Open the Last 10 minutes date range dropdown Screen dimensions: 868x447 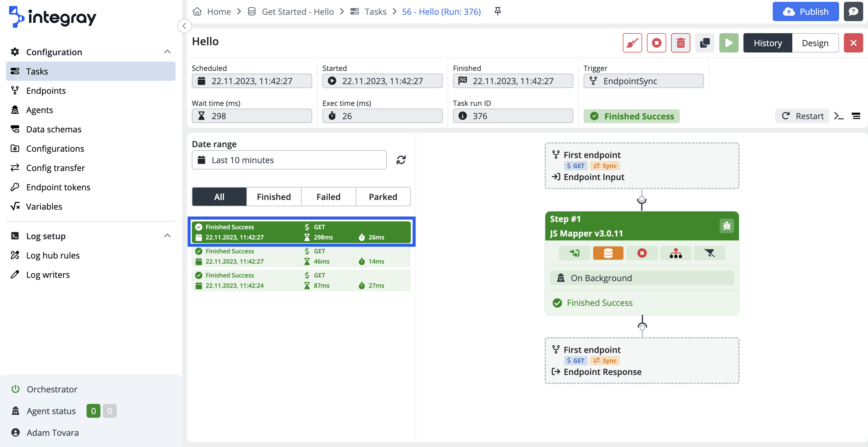(289, 160)
